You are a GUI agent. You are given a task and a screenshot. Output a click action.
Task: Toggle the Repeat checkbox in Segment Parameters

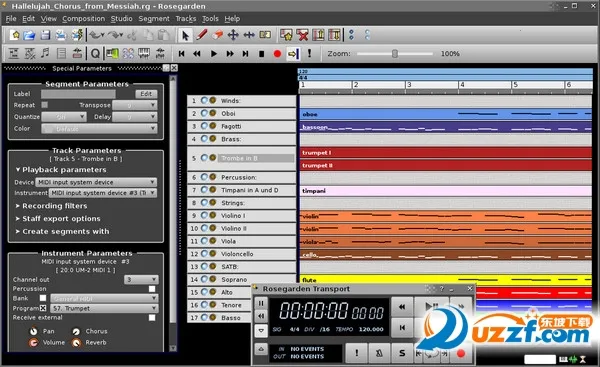(x=45, y=105)
